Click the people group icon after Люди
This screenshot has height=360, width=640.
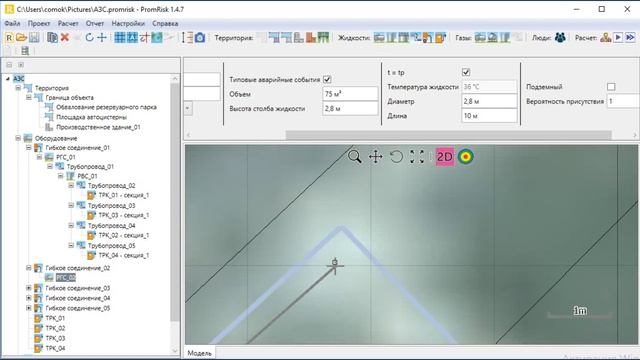tap(560, 38)
